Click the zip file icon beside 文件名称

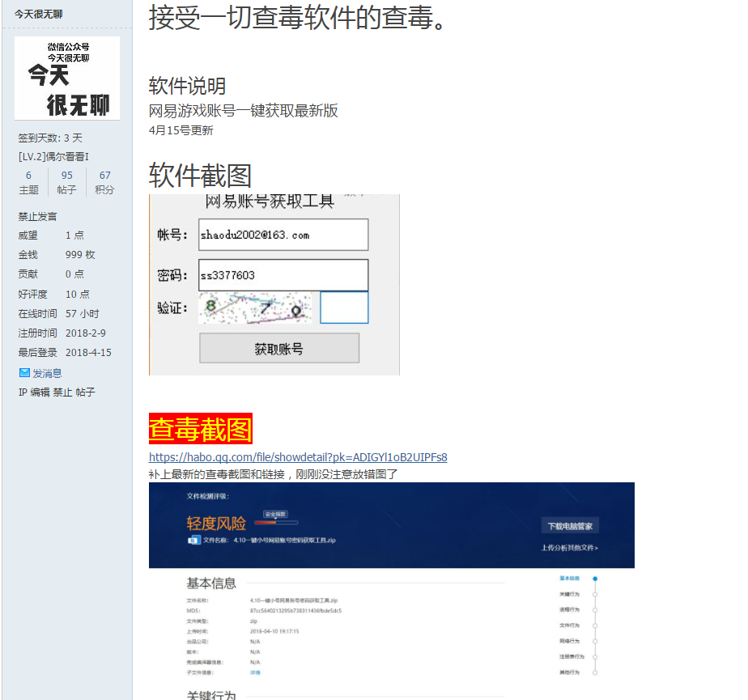click(x=193, y=541)
